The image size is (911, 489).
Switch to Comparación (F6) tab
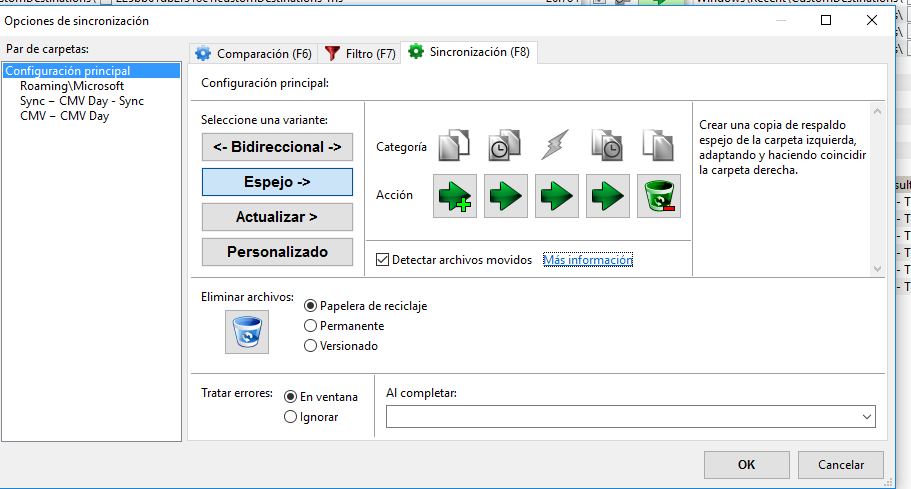click(x=253, y=53)
